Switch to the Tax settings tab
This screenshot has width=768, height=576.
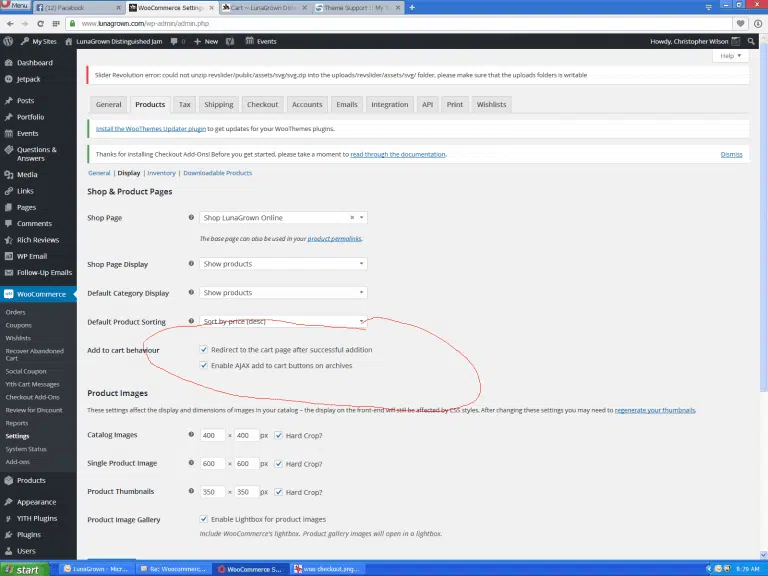coord(185,104)
